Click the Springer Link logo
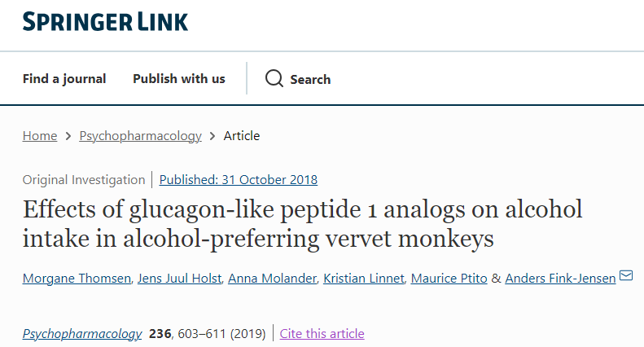Screen dimensions: 644x347 coord(105,21)
